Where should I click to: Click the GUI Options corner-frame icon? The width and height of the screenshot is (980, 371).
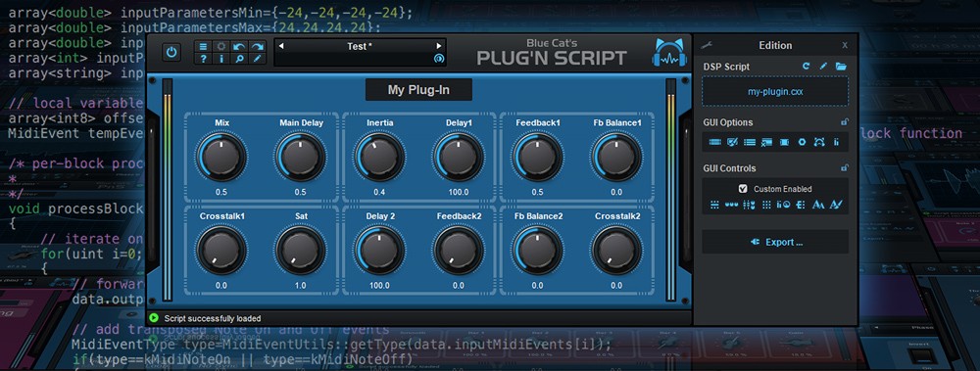coord(819,142)
